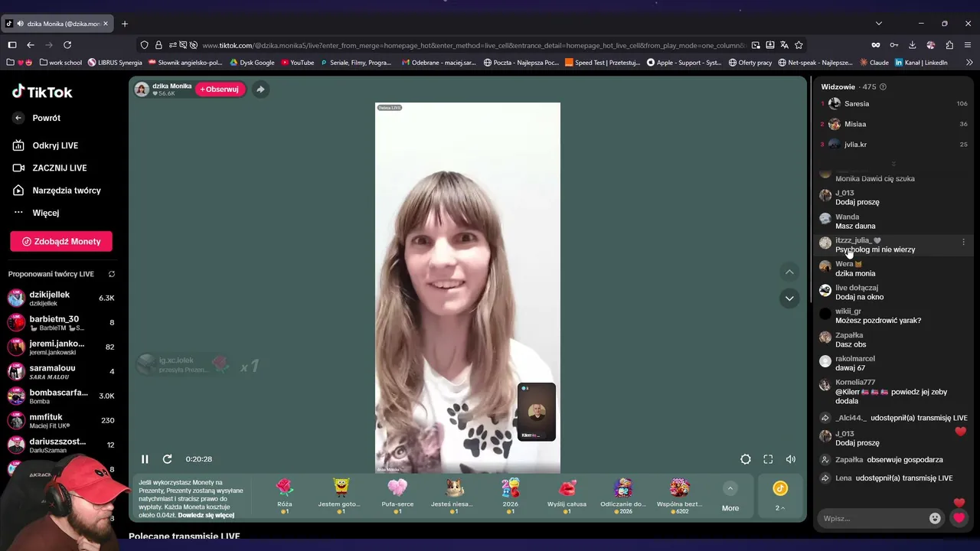This screenshot has height=551, width=980.
Task: Show more bookmarks chevron
Action: tap(969, 63)
